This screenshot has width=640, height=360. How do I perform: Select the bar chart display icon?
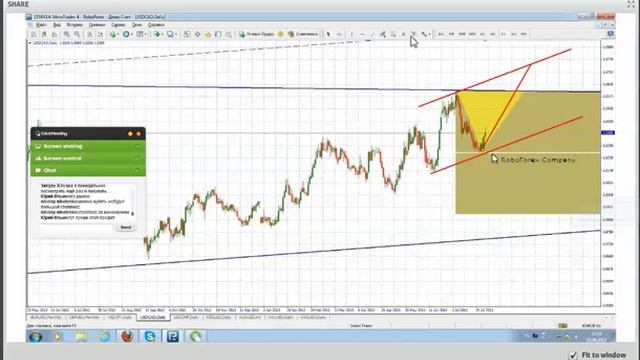(x=33, y=34)
